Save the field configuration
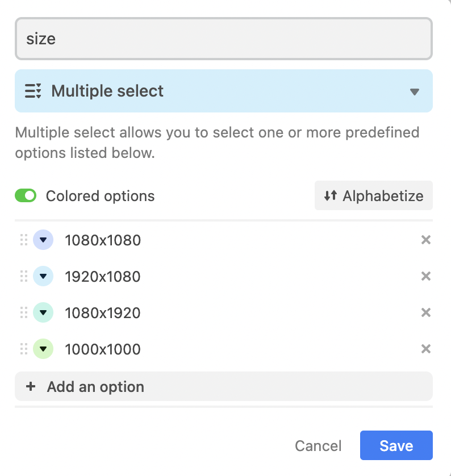 pyautogui.click(x=396, y=445)
